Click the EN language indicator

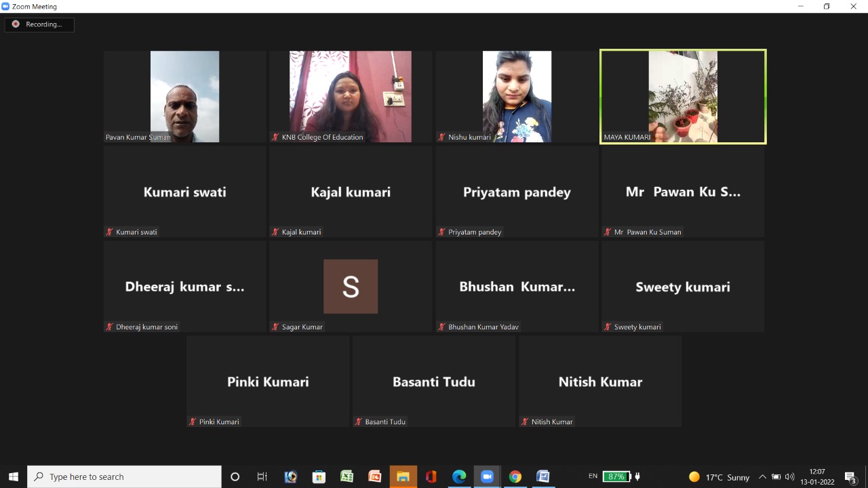coord(593,476)
